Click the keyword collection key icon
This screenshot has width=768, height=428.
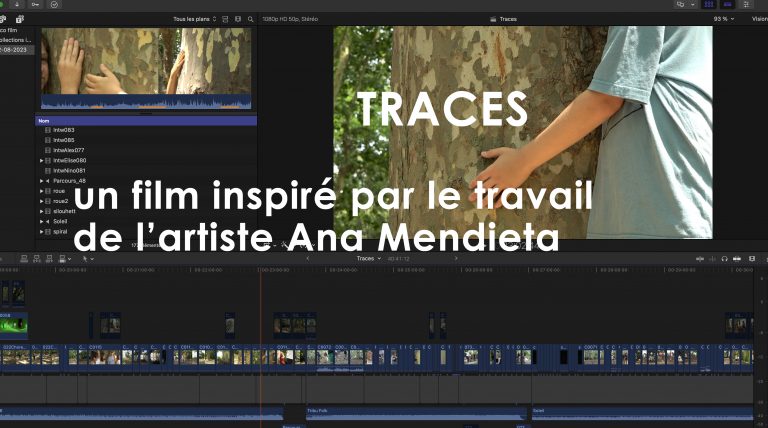(37, 5)
